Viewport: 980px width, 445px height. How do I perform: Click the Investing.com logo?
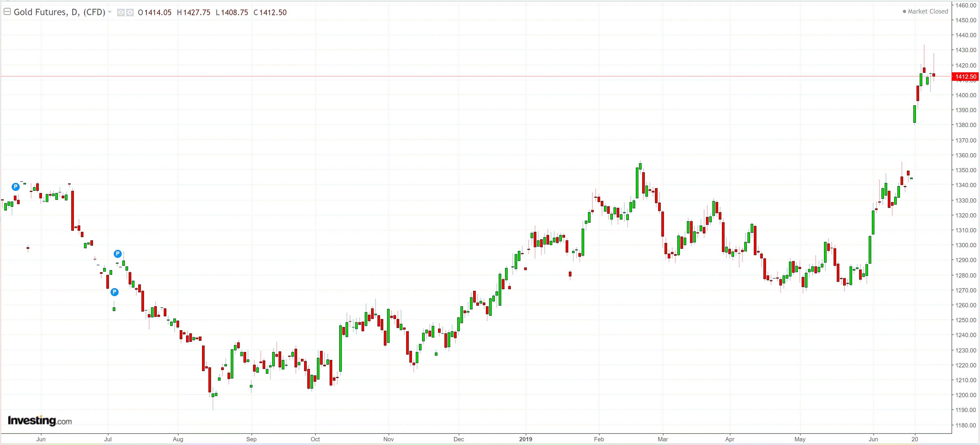pyautogui.click(x=40, y=420)
